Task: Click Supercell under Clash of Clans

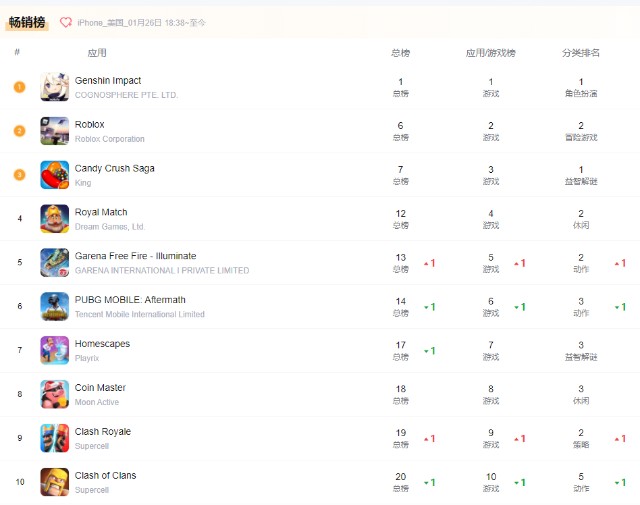Action: pyautogui.click(x=92, y=489)
